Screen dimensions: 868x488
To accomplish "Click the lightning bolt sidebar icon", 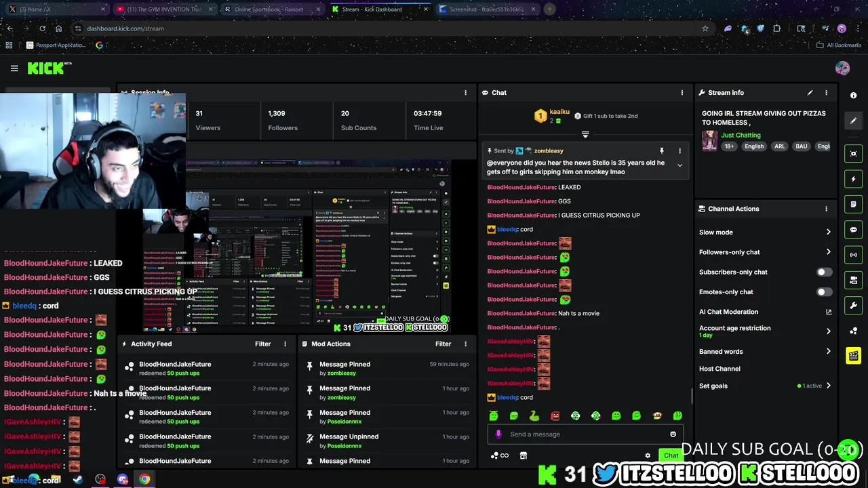I will (x=853, y=179).
